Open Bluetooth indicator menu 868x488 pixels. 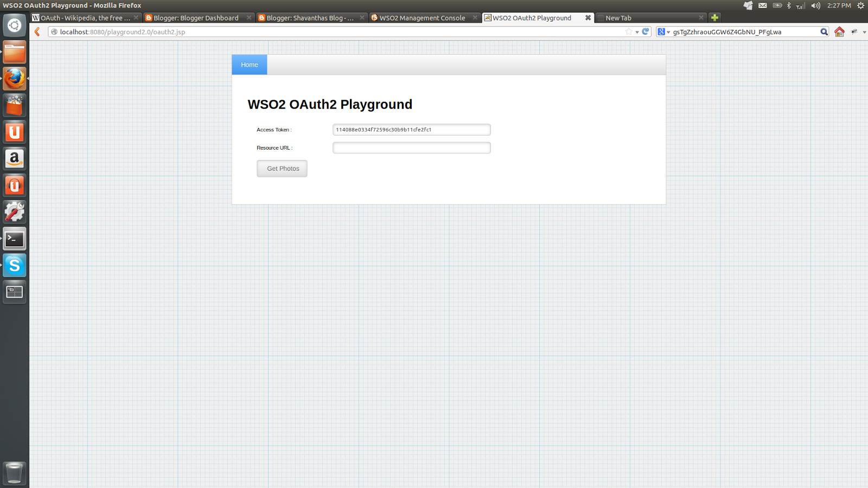click(789, 5)
